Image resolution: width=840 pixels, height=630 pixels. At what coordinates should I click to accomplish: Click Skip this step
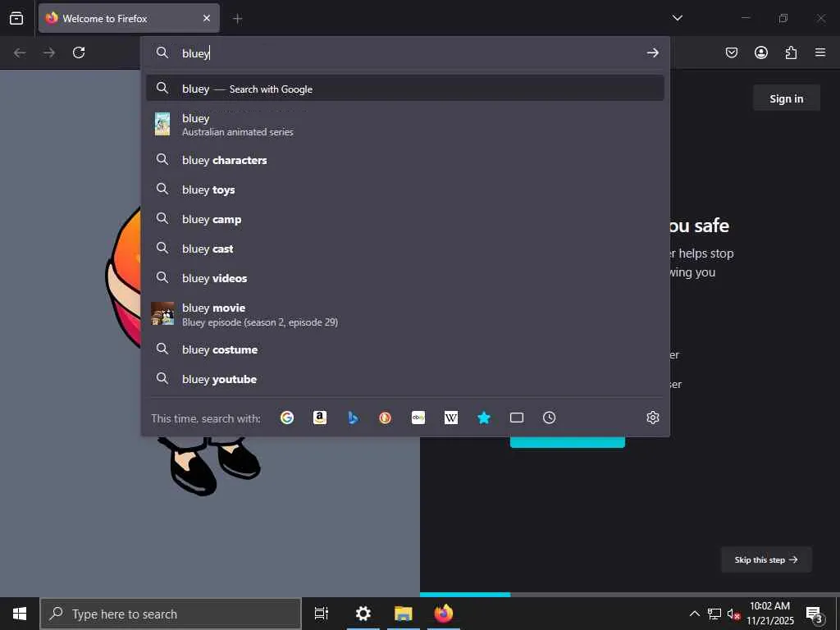(766, 559)
